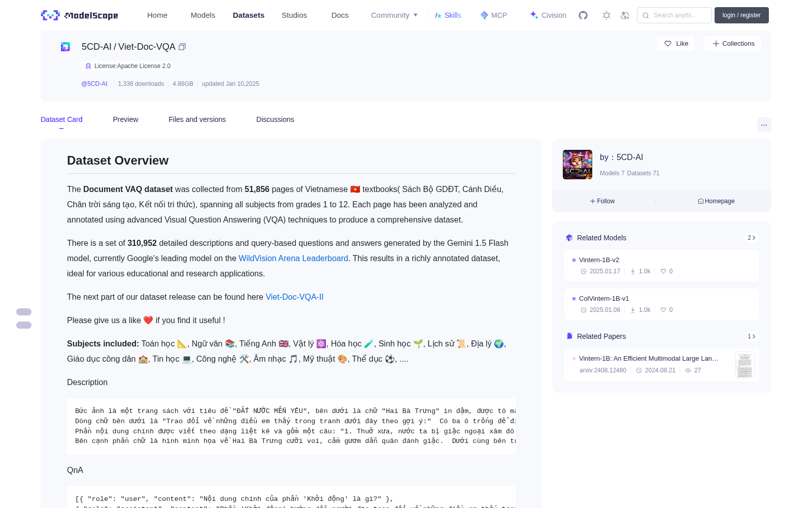Copy dataset name using the copy icon
The image size is (812, 508).
[182, 47]
